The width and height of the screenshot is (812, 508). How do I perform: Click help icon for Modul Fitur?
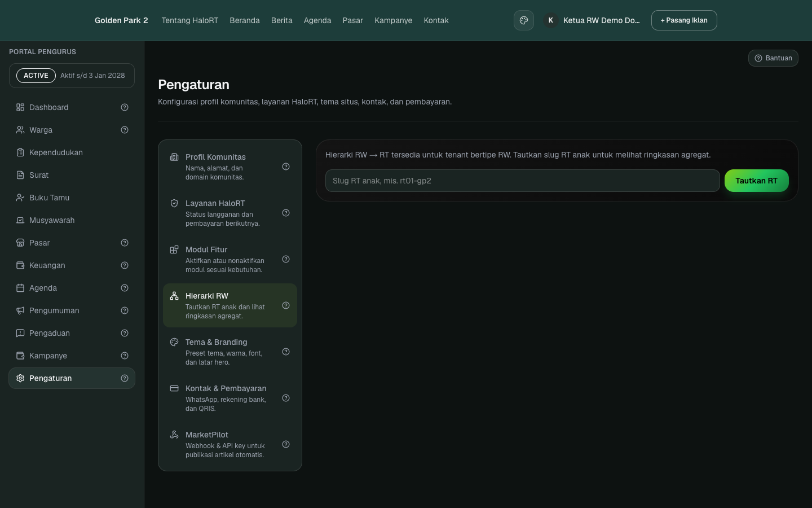286,259
